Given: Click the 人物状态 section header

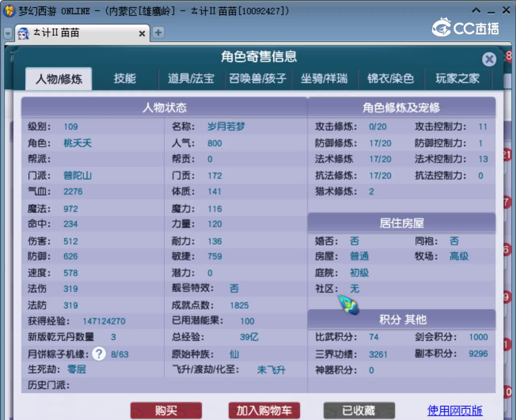Looking at the screenshot, I should pos(164,108).
